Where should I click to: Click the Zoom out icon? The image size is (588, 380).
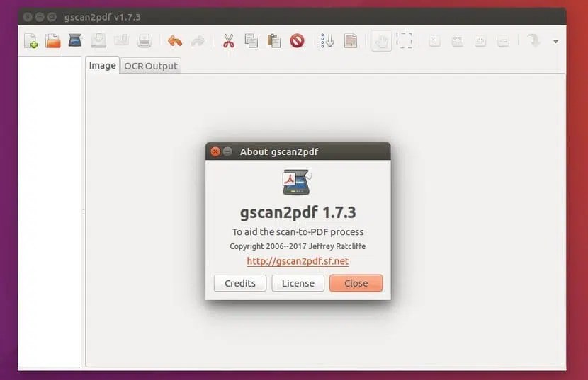pyautogui.click(x=503, y=41)
